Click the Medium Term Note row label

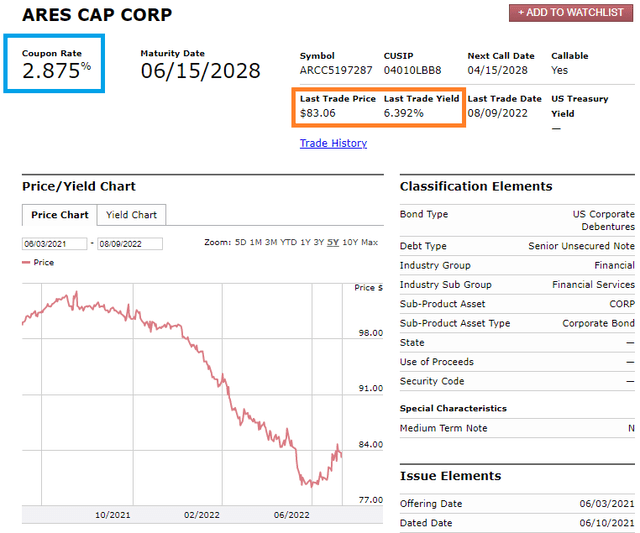tap(443, 428)
